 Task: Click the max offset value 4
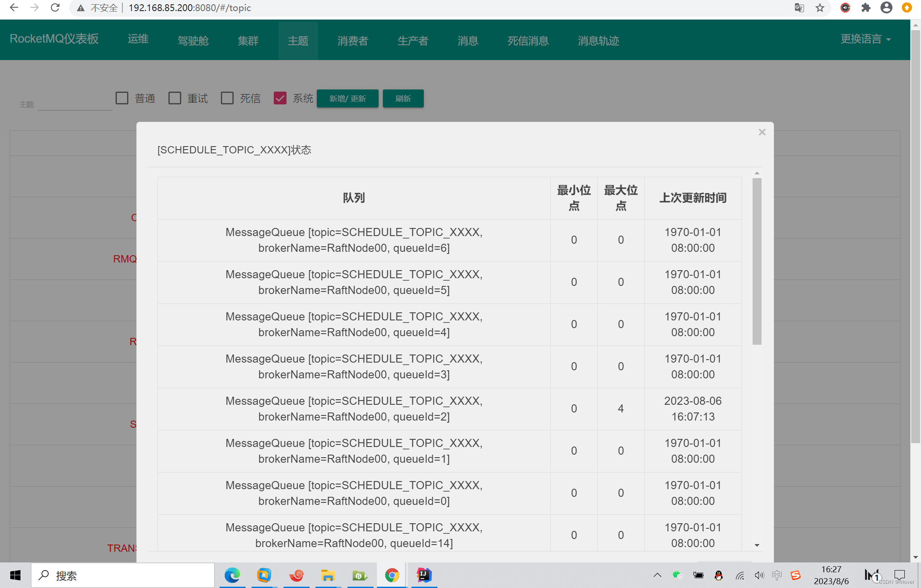click(621, 409)
